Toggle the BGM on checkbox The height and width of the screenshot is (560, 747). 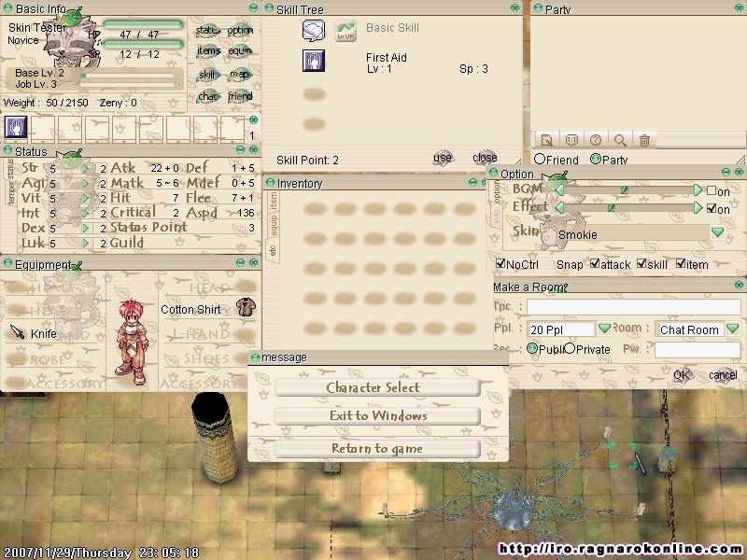click(x=712, y=190)
